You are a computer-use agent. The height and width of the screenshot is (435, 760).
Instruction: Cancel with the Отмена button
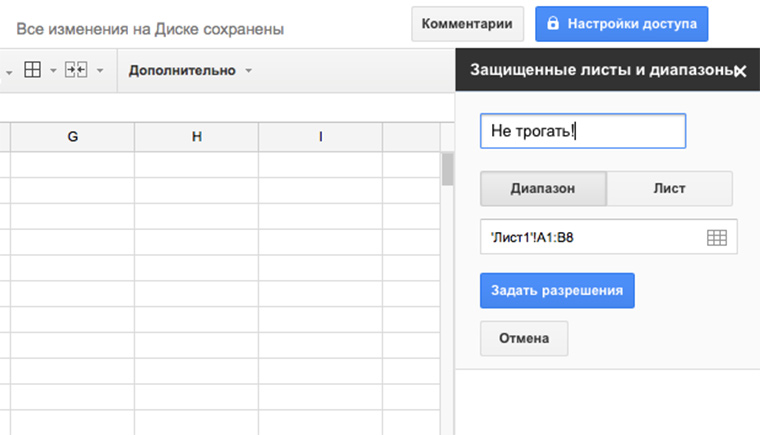click(524, 338)
